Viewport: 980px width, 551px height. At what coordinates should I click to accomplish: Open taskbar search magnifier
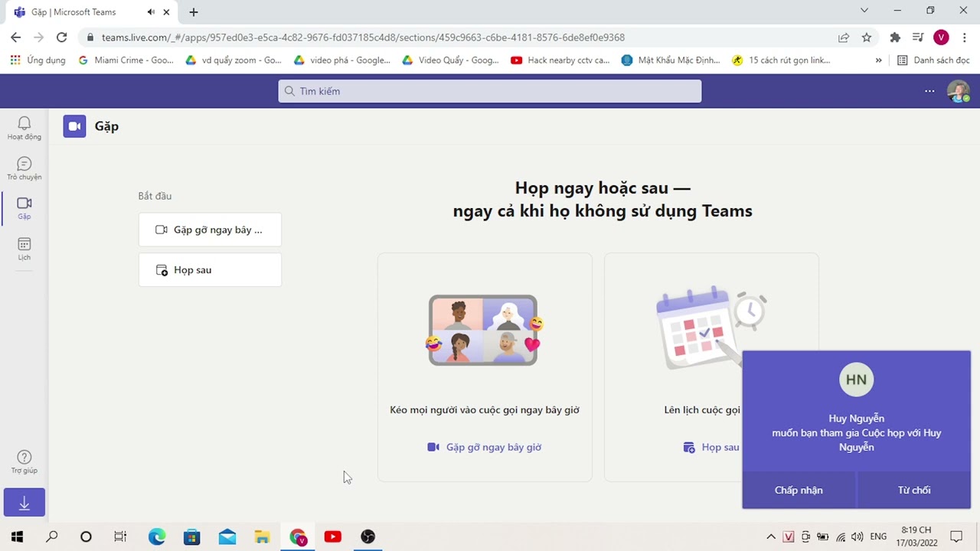[52, 536]
